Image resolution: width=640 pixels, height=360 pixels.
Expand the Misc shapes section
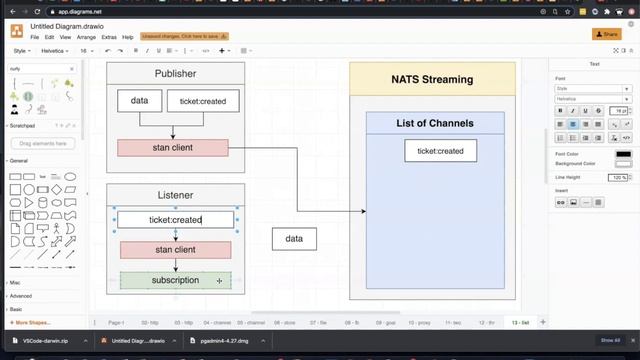point(15,282)
